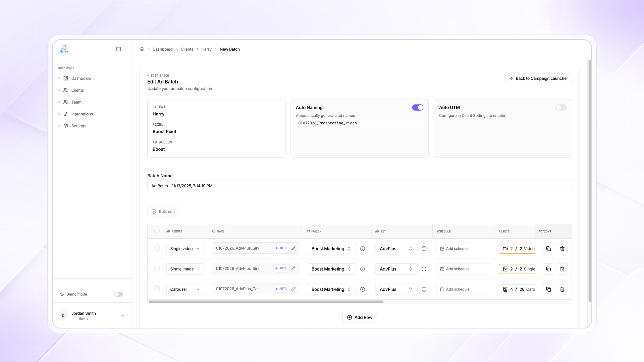Collapse the sidebar using the panel icon
Image resolution: width=644 pixels, height=362 pixels.
118,49
